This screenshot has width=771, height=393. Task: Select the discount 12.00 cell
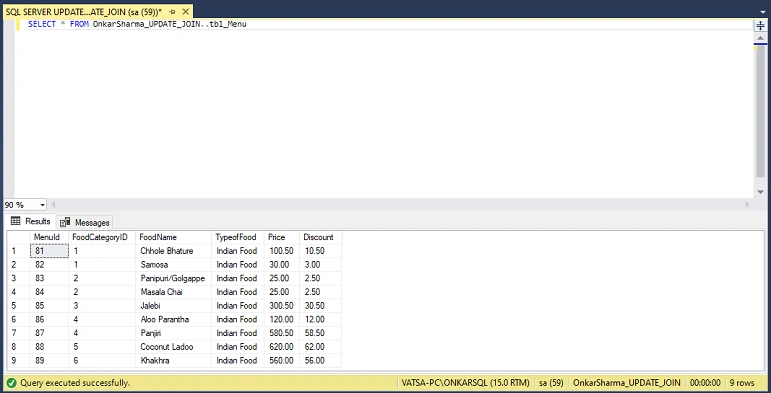point(321,320)
